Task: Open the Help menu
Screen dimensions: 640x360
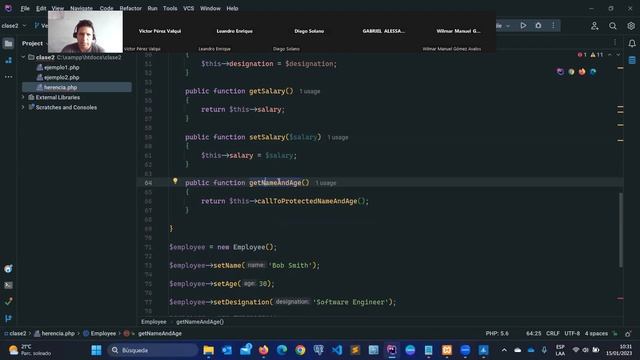Action: click(x=232, y=8)
